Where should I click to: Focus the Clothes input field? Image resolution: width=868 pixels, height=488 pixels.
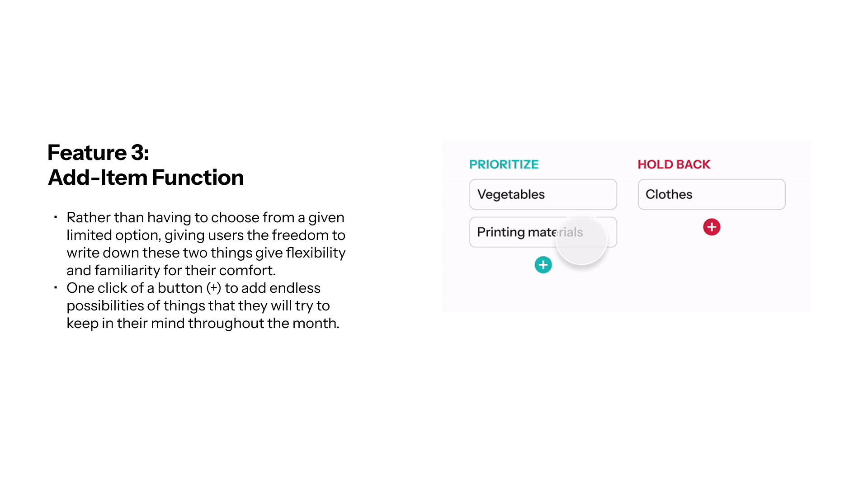tap(711, 194)
